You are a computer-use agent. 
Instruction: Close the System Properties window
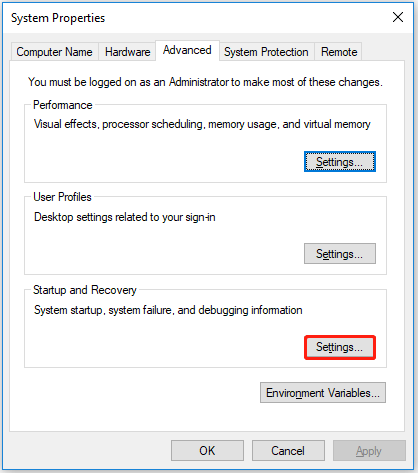398,17
